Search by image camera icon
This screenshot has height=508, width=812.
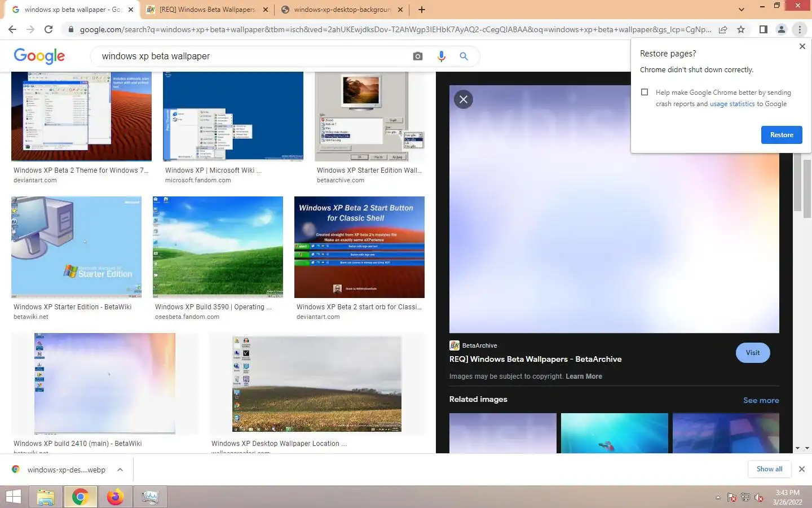(x=418, y=56)
